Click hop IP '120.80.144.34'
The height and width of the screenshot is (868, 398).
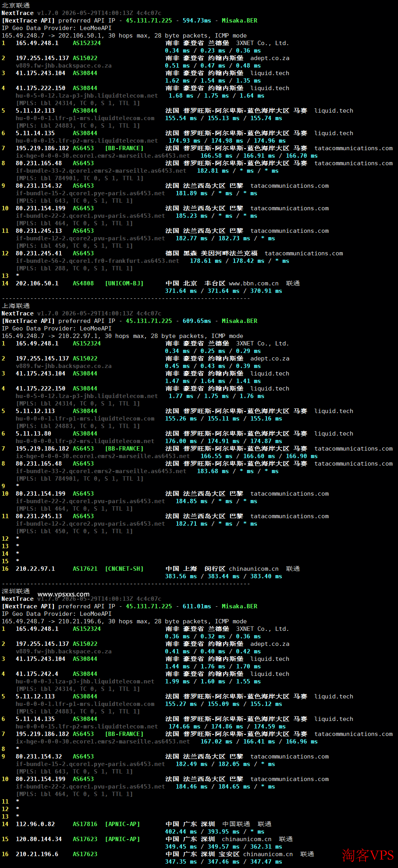click(39, 839)
